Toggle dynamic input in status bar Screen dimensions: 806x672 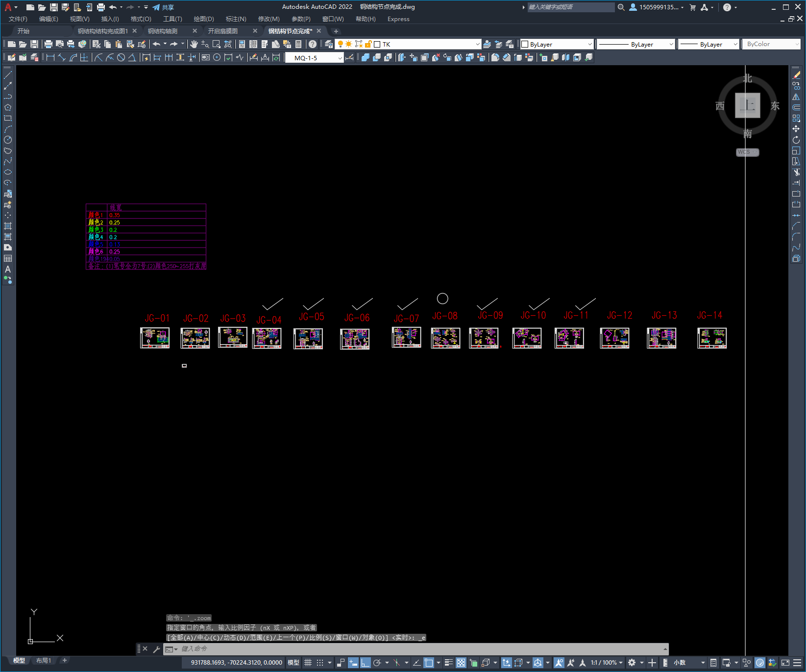click(x=353, y=663)
